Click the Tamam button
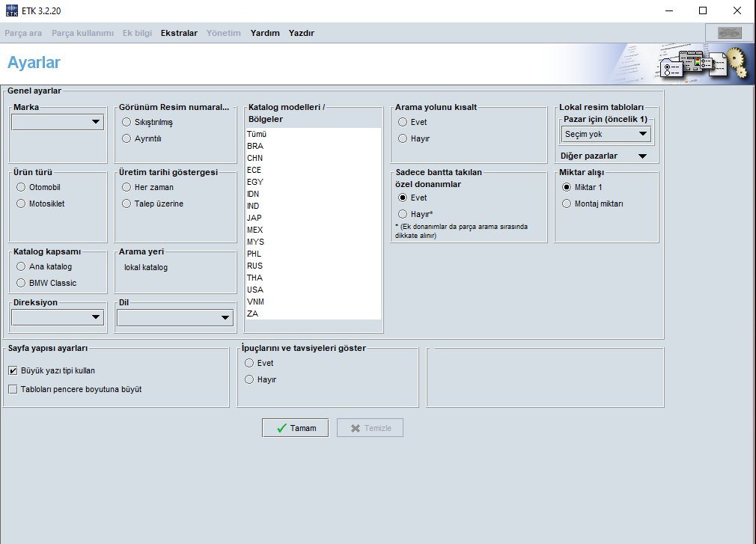The image size is (756, 544). click(x=295, y=428)
